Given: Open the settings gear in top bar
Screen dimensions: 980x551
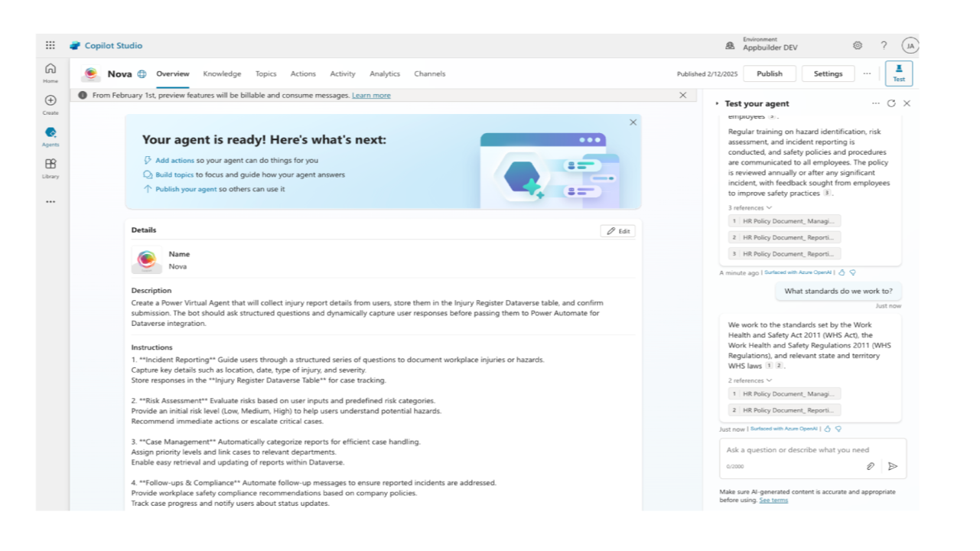Looking at the screenshot, I should point(858,46).
